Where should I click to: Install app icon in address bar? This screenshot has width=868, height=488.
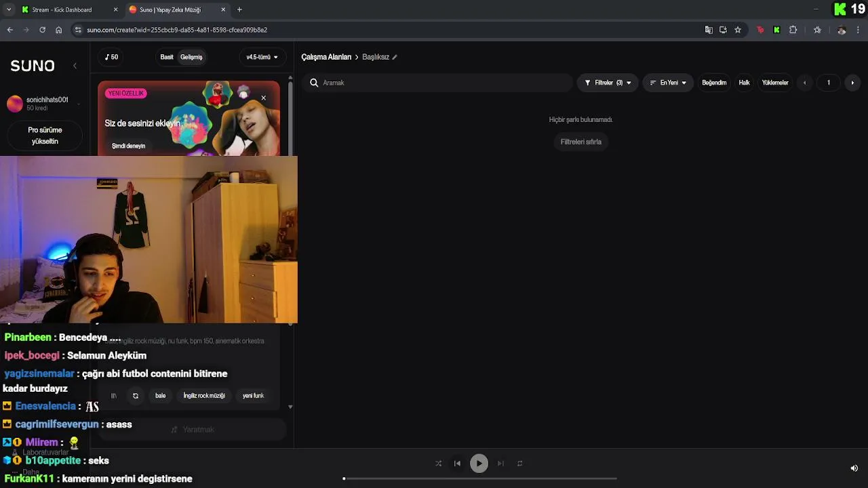point(723,30)
